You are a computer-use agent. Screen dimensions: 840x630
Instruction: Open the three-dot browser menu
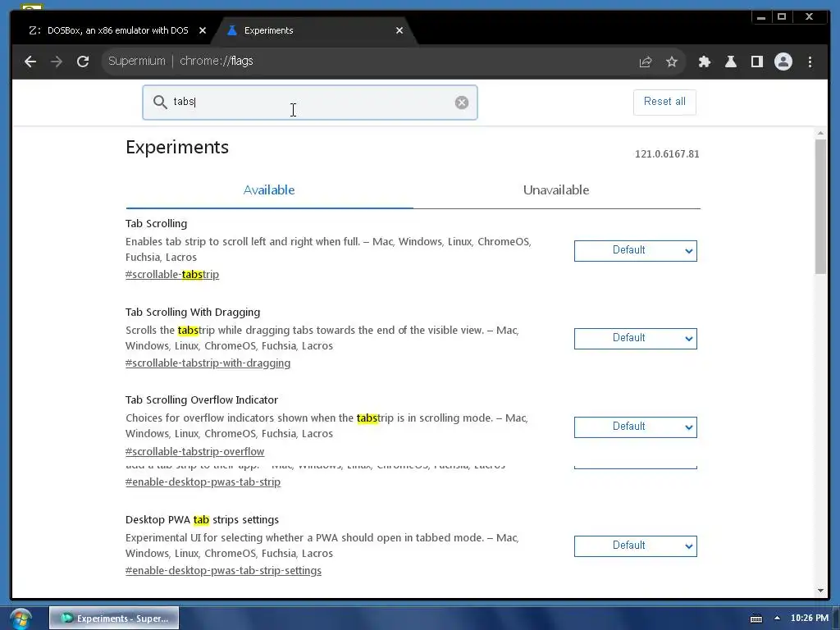[810, 62]
